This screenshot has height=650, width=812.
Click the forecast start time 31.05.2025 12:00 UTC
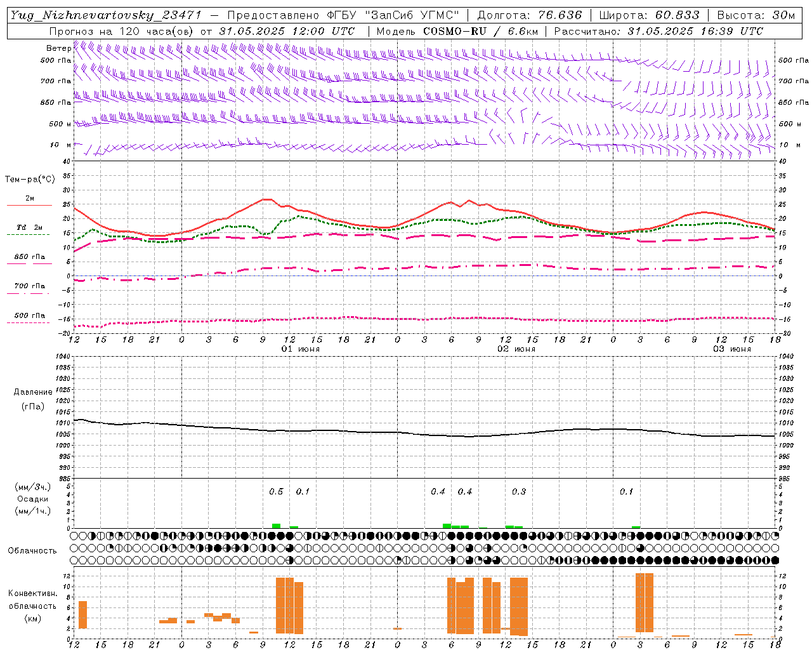(x=287, y=31)
